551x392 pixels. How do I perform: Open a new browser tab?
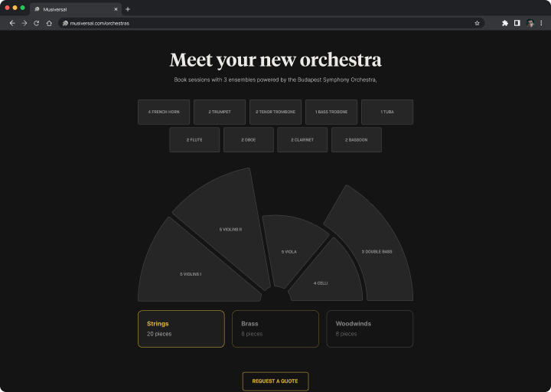(128, 9)
